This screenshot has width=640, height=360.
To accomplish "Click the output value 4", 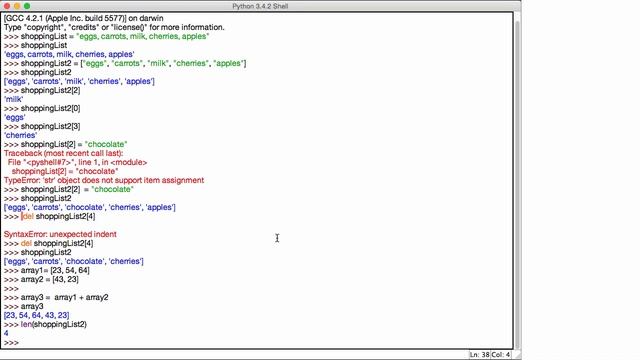I will point(6,333).
